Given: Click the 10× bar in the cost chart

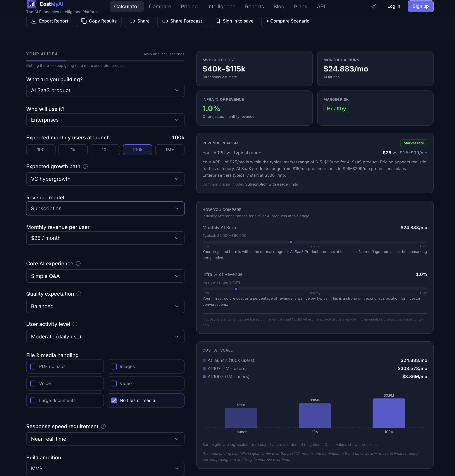Looking at the screenshot, I should (315, 416).
